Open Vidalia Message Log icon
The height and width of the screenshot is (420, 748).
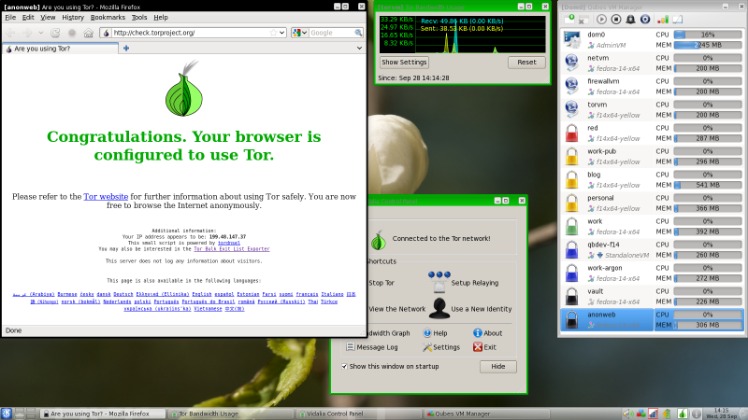[350, 347]
